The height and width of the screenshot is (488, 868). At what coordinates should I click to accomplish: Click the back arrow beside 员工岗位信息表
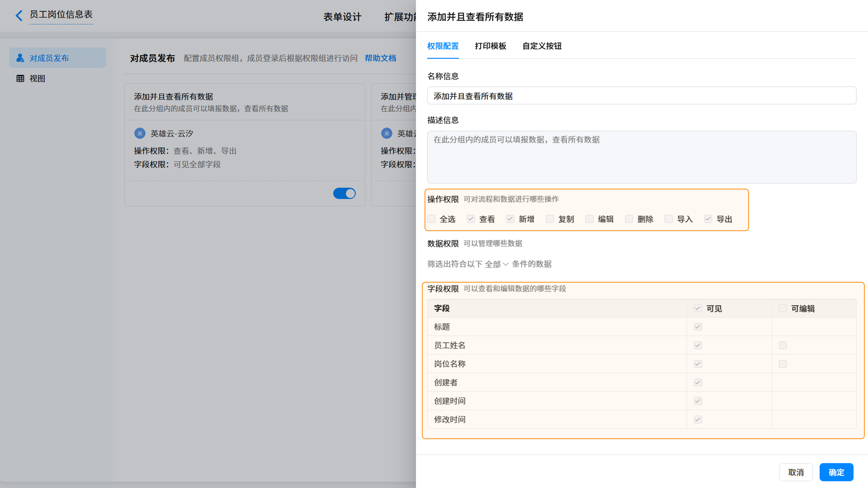[x=19, y=15]
